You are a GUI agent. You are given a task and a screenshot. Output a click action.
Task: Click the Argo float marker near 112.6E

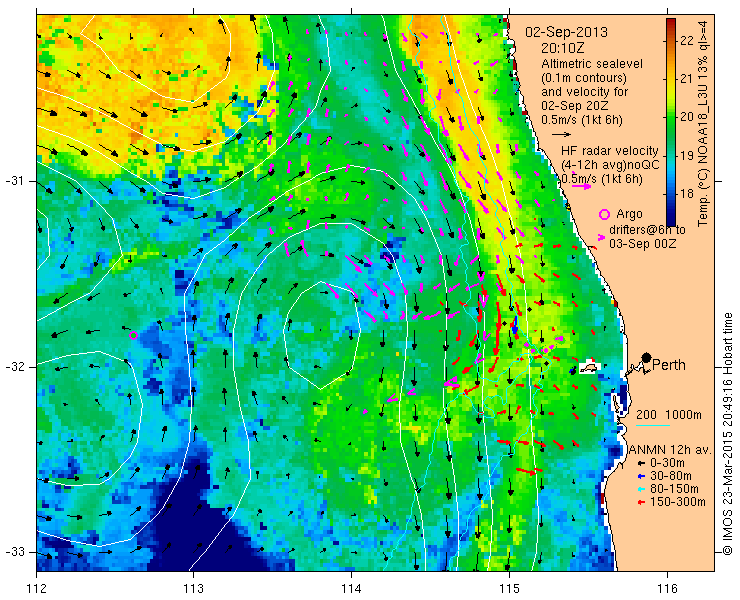[133, 336]
